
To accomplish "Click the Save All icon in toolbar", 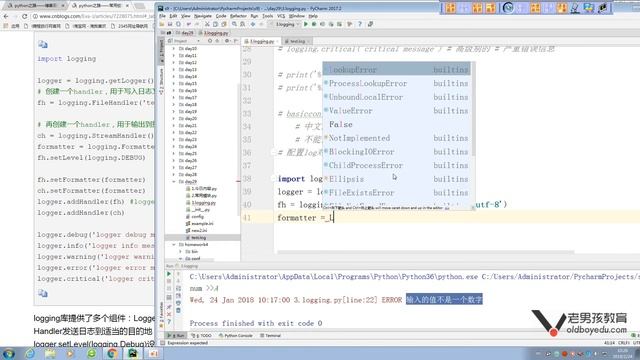I will [170, 24].
